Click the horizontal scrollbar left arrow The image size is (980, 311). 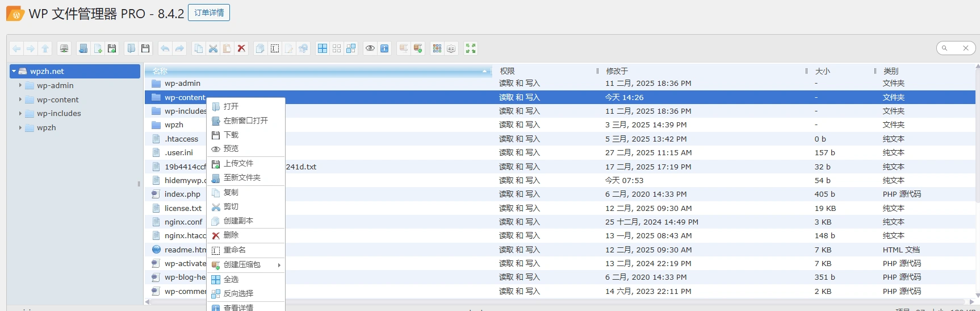click(x=148, y=302)
